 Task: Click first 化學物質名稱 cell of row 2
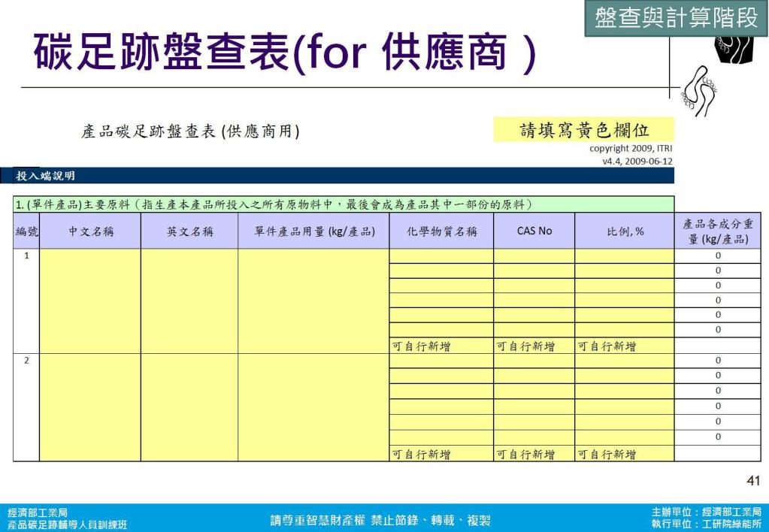(441, 361)
